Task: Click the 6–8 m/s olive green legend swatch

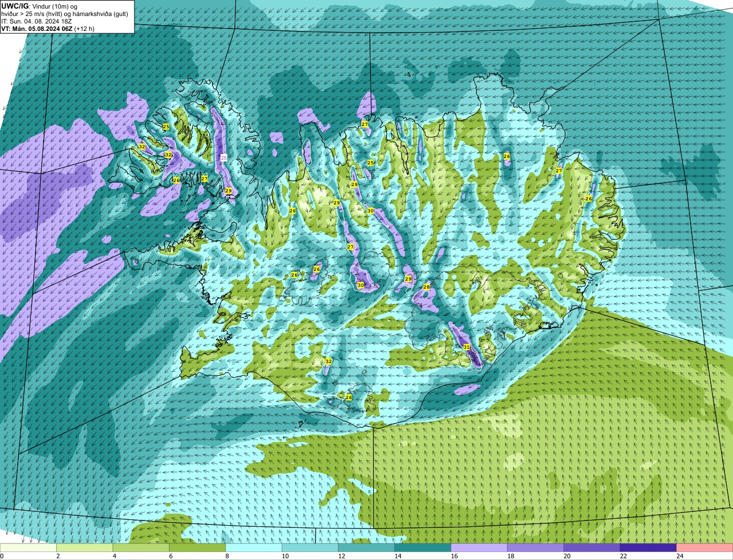Action: (198, 548)
